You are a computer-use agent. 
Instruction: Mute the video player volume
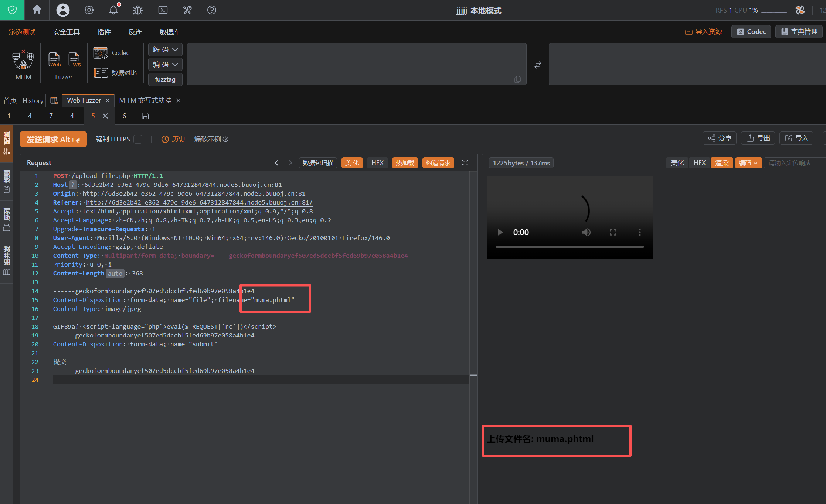tap(586, 232)
